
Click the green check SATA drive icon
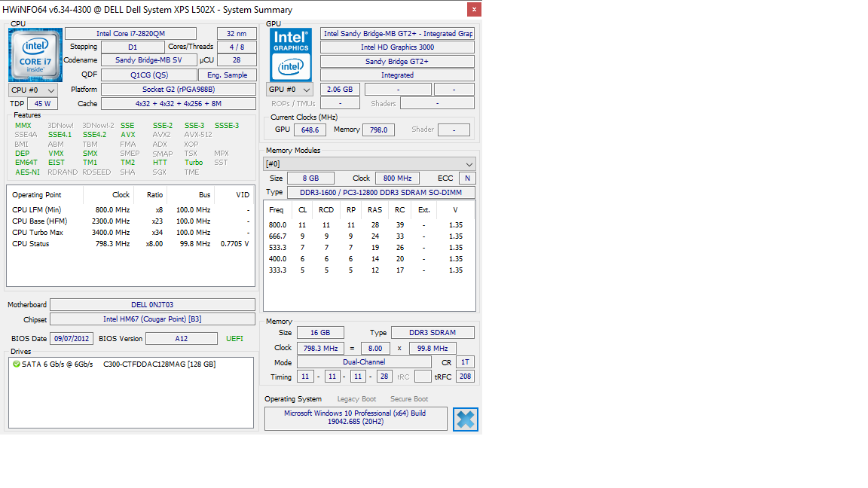[17, 364]
